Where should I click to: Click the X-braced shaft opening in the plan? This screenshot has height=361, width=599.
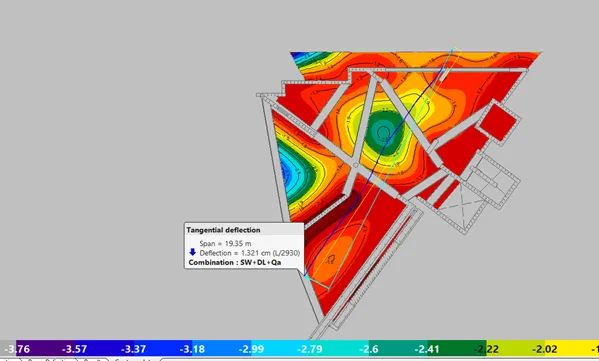tap(463, 205)
